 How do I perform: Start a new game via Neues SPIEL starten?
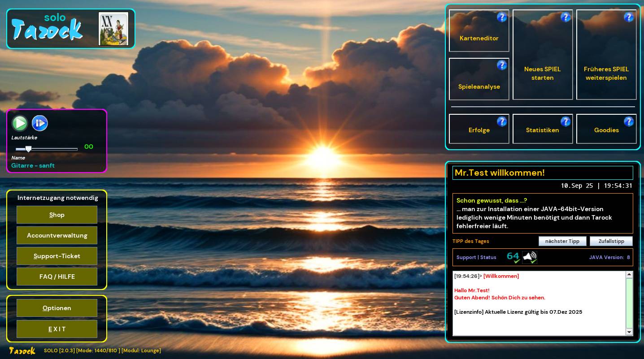(543, 74)
